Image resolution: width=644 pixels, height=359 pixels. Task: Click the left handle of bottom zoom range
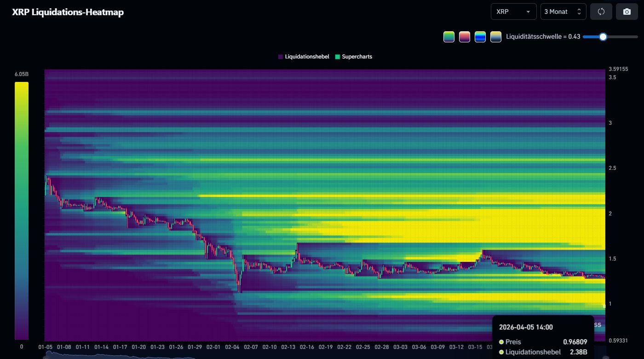[46, 357]
